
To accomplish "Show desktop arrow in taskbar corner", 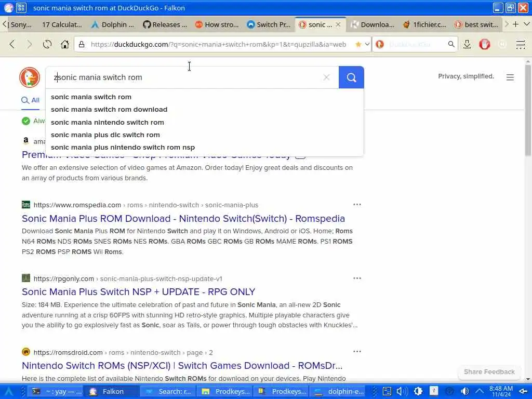I will click(524, 391).
